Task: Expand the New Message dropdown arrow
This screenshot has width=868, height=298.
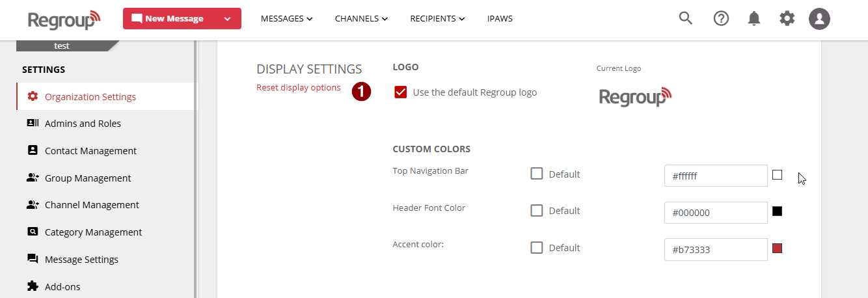Action: point(227,19)
